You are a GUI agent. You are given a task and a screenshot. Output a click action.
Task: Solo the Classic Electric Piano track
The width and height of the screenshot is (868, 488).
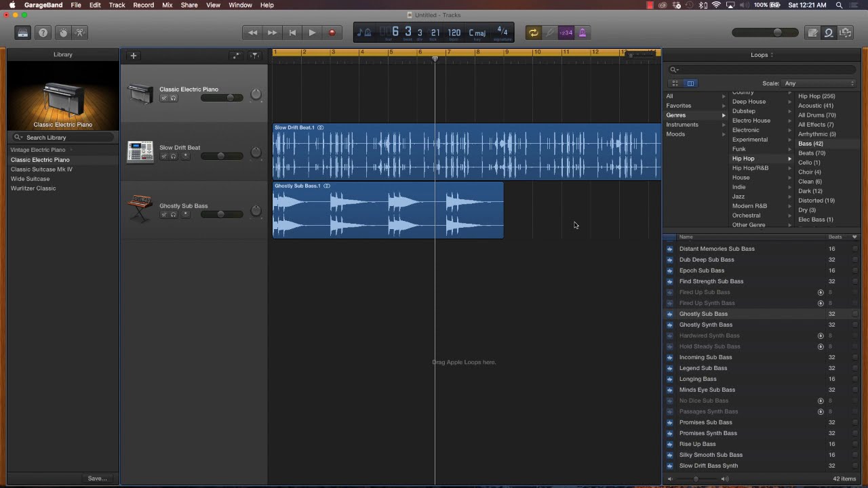[174, 98]
